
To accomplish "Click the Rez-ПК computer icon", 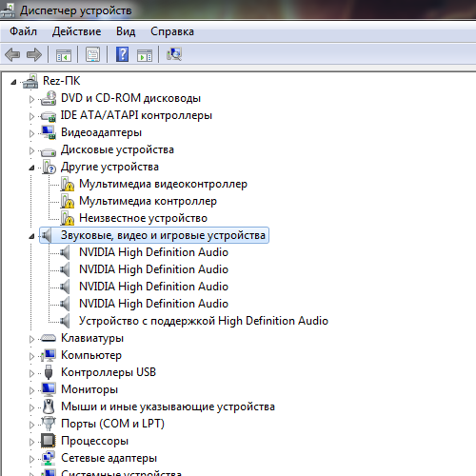I will click(x=30, y=81).
